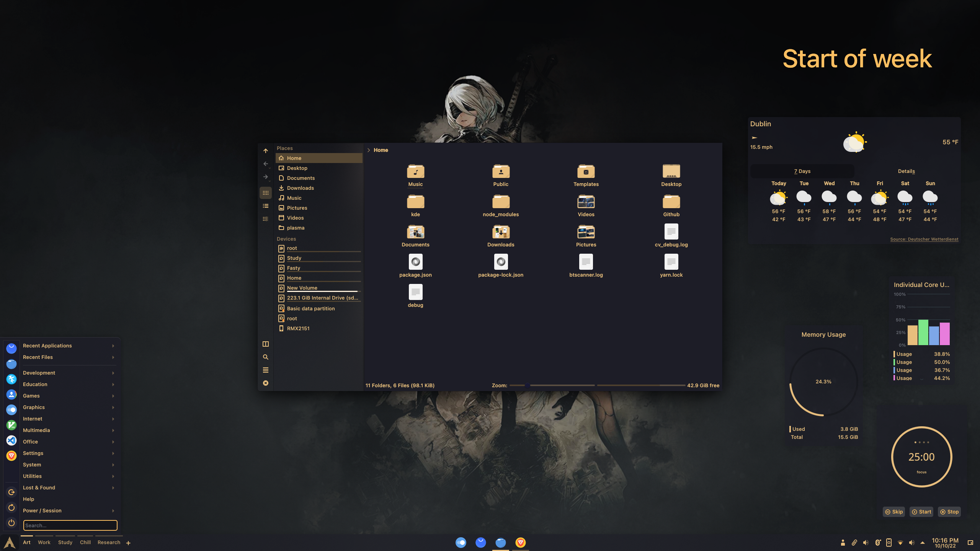Switch to the Chill virtual desktop
This screenshot has height=551, width=980.
85,542
